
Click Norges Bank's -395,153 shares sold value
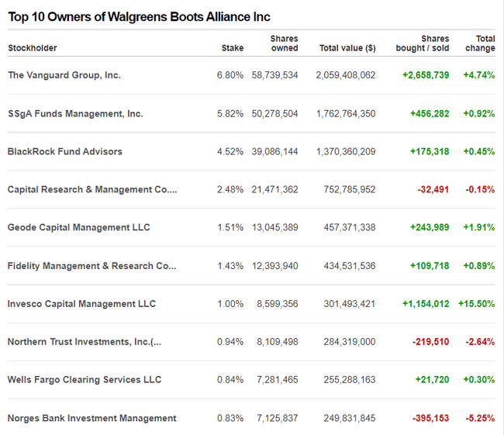(429, 418)
